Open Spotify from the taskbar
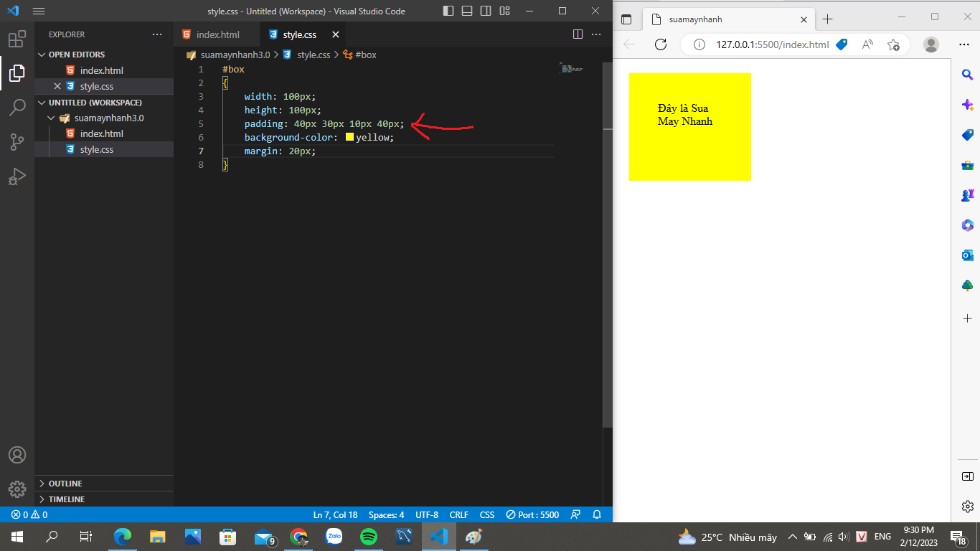980x551 pixels. point(369,536)
